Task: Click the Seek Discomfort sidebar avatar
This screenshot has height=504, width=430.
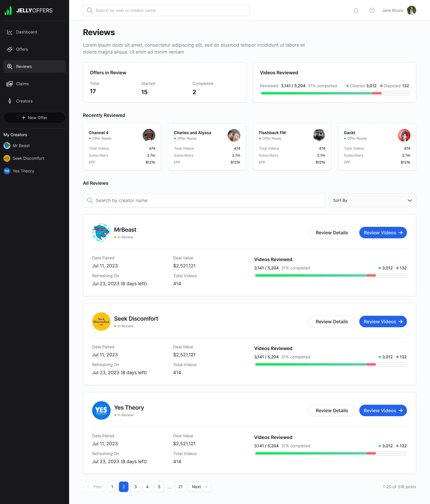Action: [7, 158]
